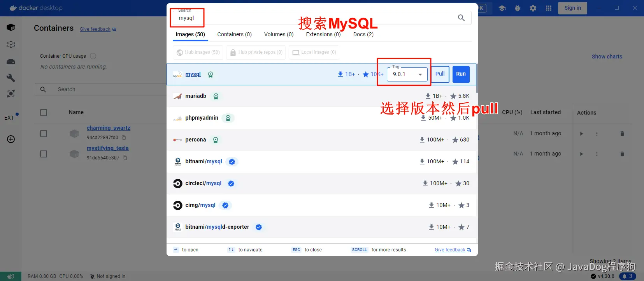
Task: Add extensions via plus icon in sidebar
Action: 11,139
